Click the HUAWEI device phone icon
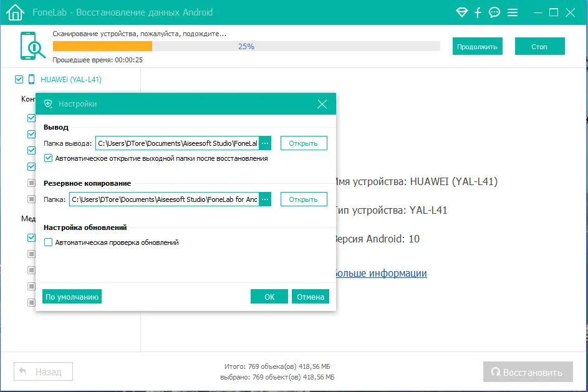This screenshot has width=588, height=392. click(x=32, y=79)
